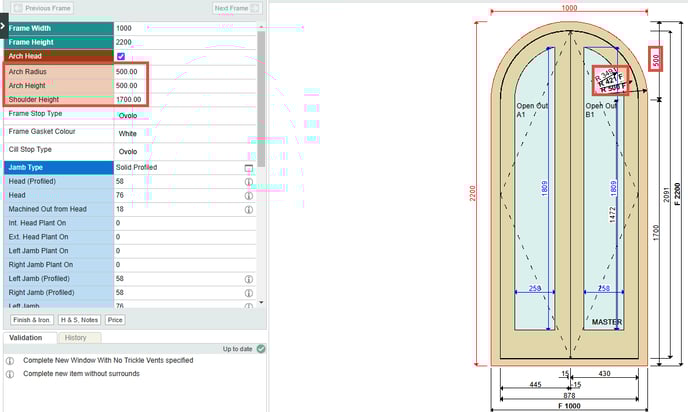This screenshot has width=688, height=412.
Task: Click the info icon beside Head value 76
Action: [x=248, y=196]
